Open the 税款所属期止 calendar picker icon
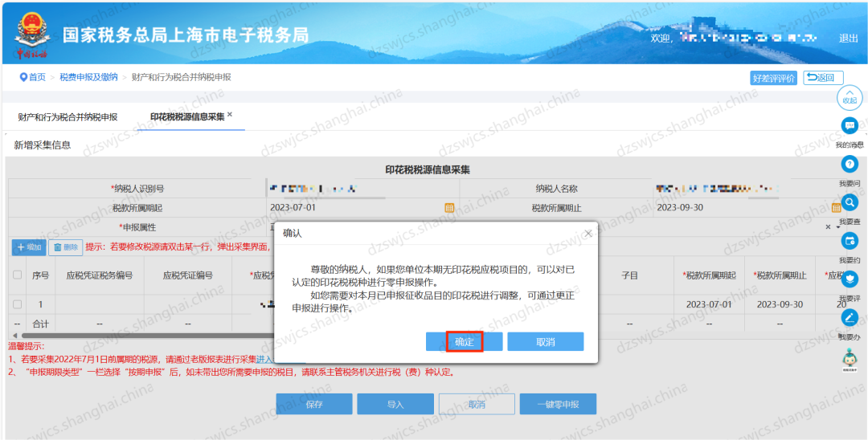The width and height of the screenshot is (868, 440). (x=836, y=208)
